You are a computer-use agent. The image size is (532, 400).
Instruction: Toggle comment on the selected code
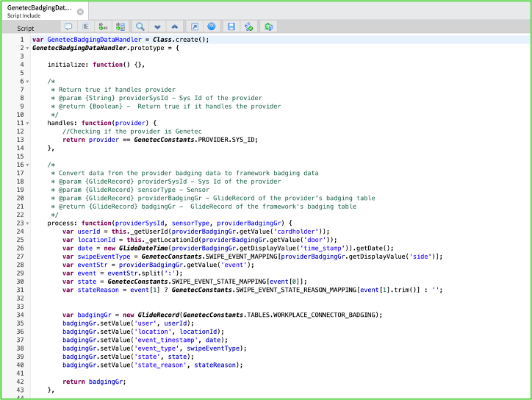pos(68,26)
